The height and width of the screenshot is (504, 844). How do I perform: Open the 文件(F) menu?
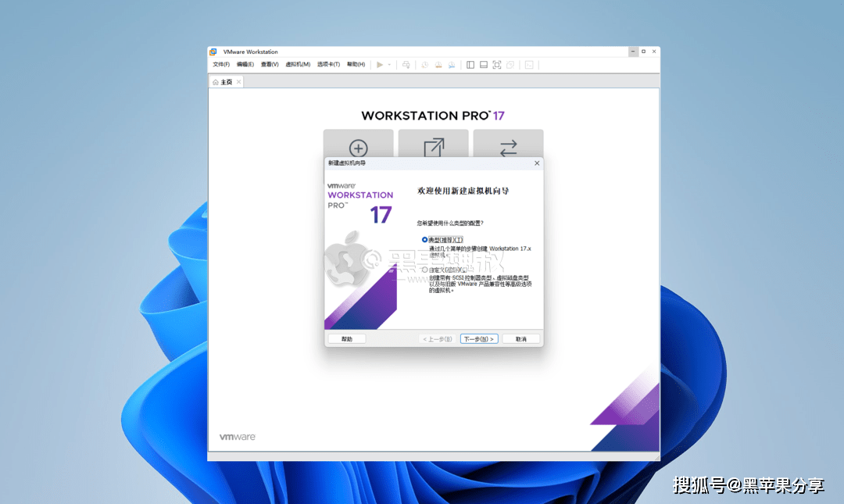tap(221, 65)
